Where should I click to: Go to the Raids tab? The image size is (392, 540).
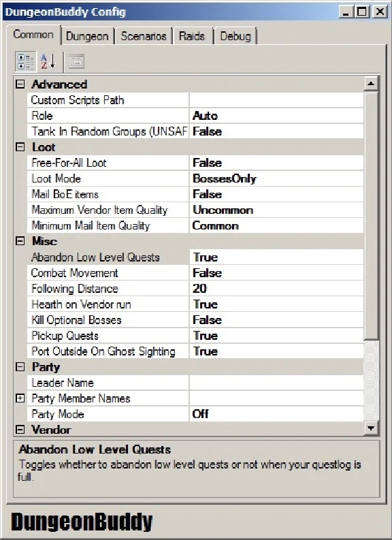pos(192,36)
